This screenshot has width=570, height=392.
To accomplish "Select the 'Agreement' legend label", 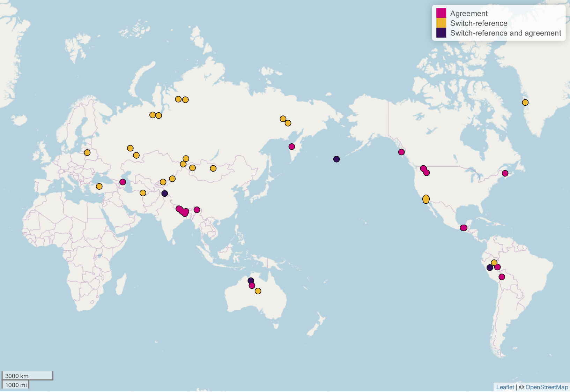I will coord(469,13).
